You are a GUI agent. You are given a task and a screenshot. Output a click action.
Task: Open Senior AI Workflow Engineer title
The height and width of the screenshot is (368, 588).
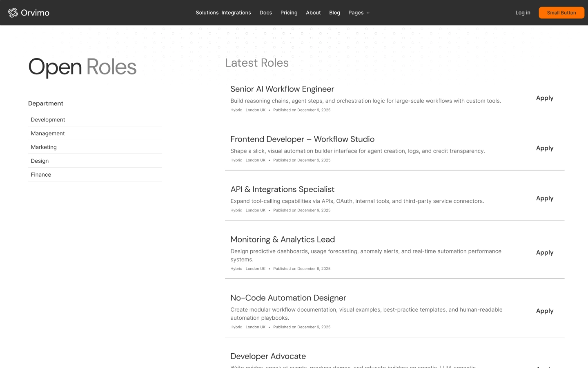282,89
